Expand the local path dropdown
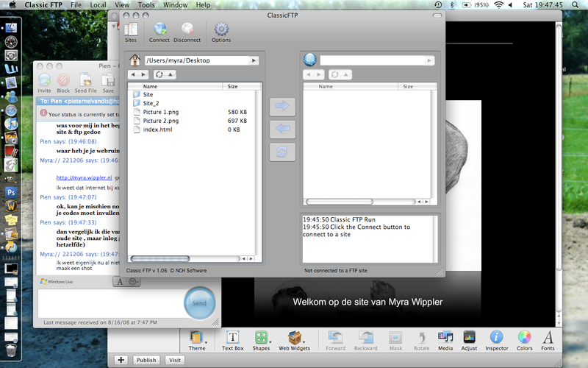Image resolution: width=588 pixels, height=368 pixels. click(x=254, y=60)
